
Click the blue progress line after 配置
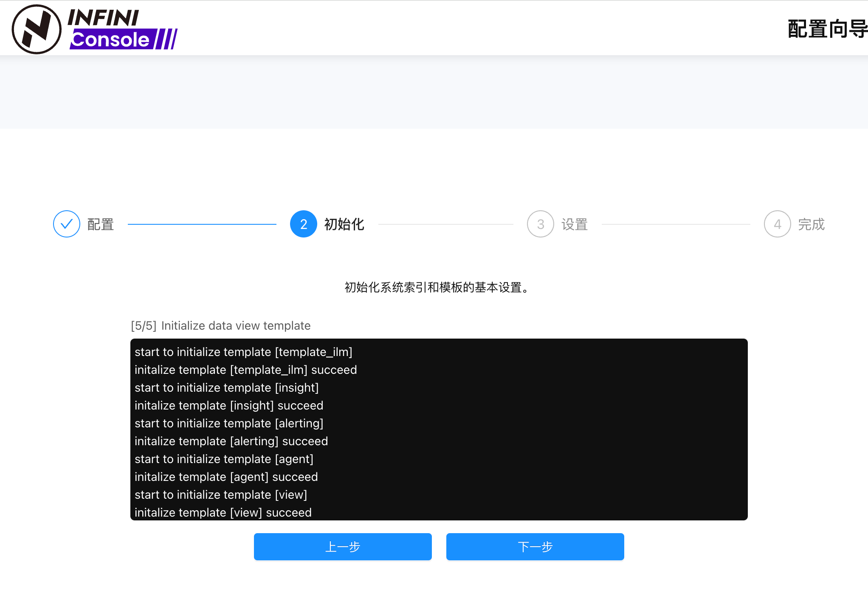[x=202, y=224]
